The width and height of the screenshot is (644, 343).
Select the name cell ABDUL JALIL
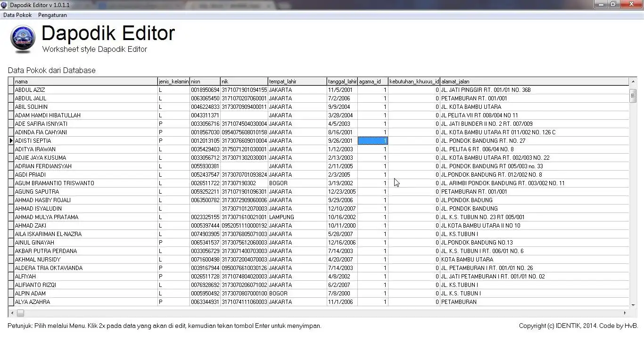(x=86, y=98)
